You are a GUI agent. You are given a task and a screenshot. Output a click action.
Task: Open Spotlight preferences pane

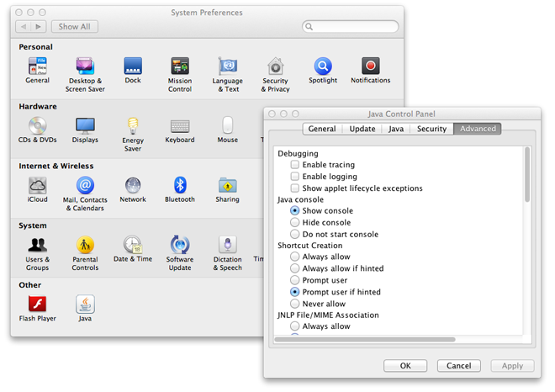323,70
